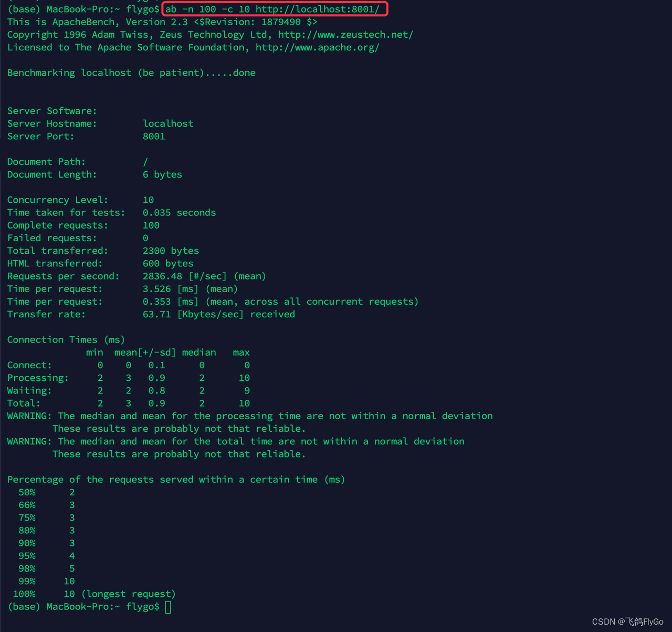Open the http://www.zeustech.net/ link
This screenshot has height=632, width=672.
pos(345,34)
